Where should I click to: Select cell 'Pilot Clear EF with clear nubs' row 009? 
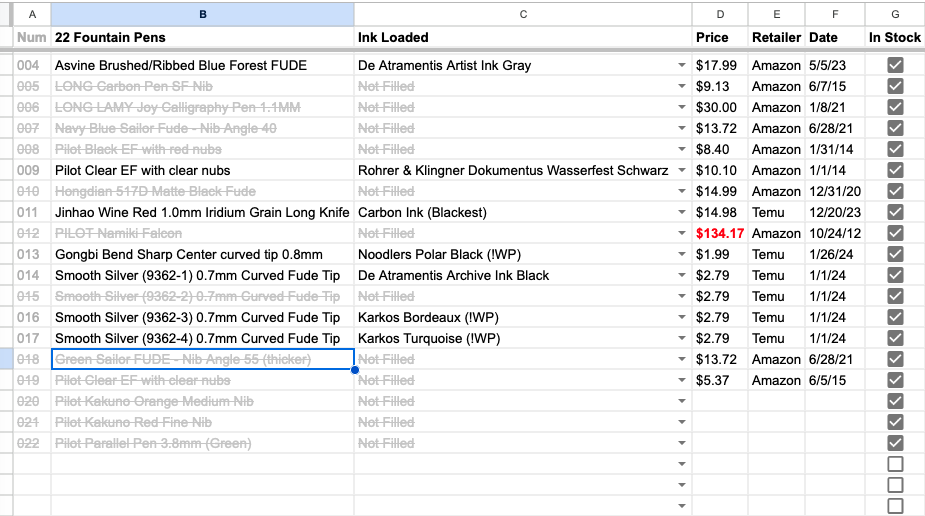(x=202, y=170)
